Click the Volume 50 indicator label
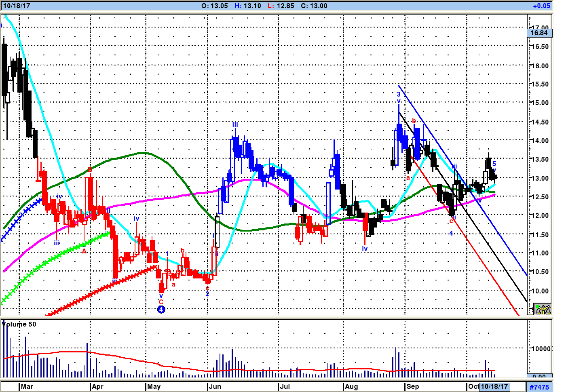 coord(19,324)
